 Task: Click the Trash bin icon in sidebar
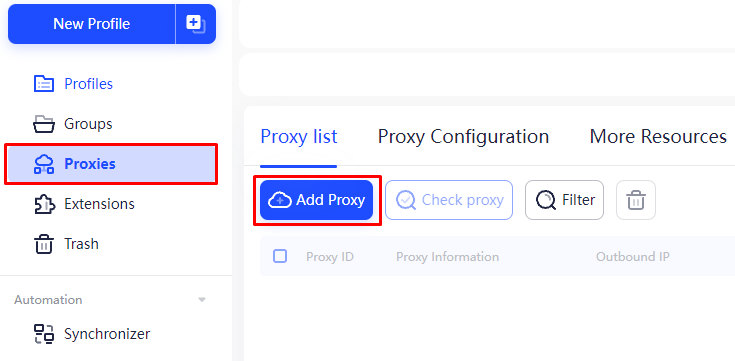[x=44, y=244]
